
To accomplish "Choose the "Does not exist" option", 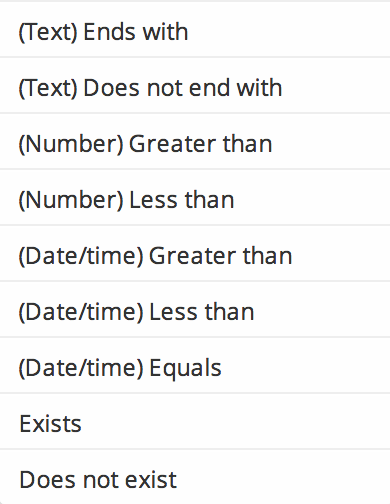I will pos(195,477).
